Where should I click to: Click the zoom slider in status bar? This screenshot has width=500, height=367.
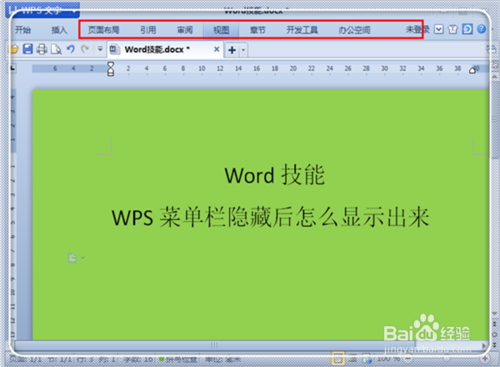[447, 359]
